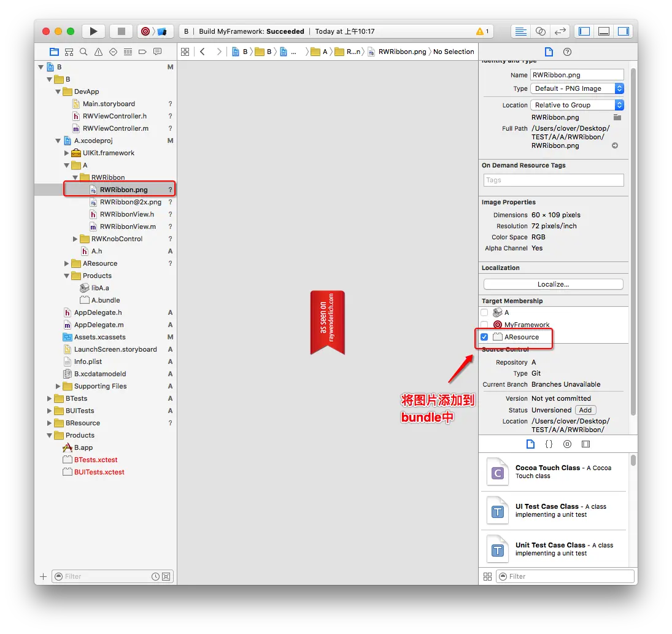
Task: Check target membership for A
Action: pyautogui.click(x=484, y=312)
